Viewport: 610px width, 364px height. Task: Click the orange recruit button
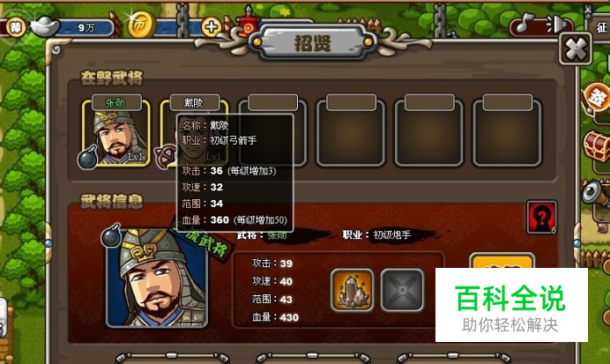coord(502,262)
